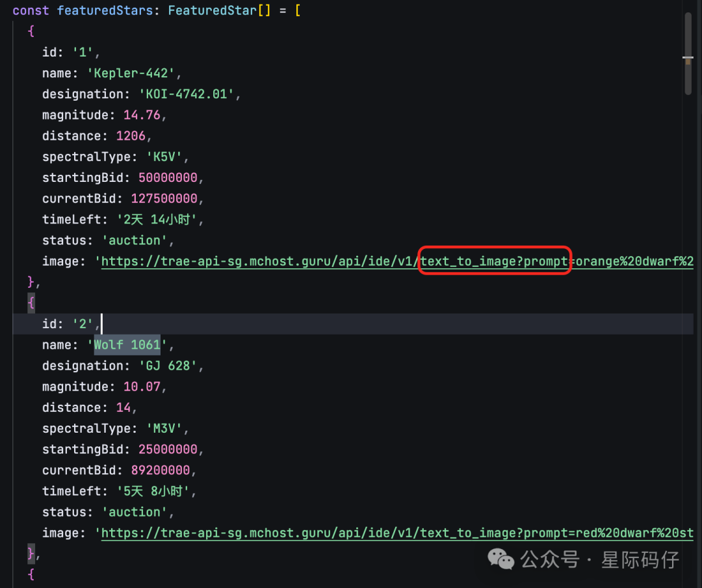Click the highlighted 'Wolf 1061' selection
The height and width of the screenshot is (588, 702).
pos(125,344)
